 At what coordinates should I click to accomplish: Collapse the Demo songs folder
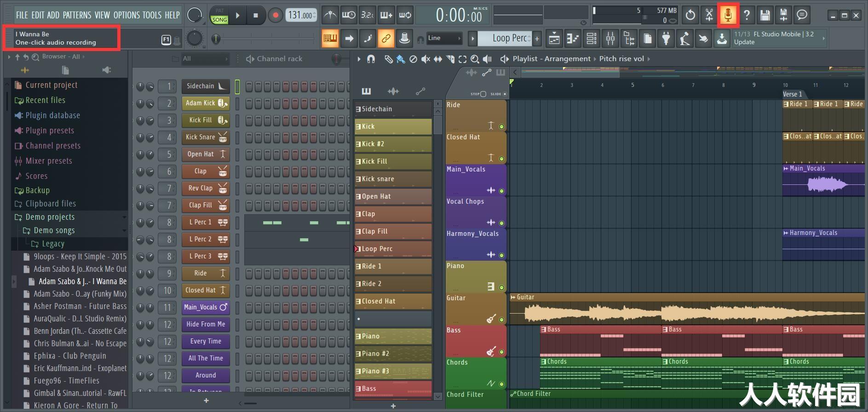pos(124,230)
